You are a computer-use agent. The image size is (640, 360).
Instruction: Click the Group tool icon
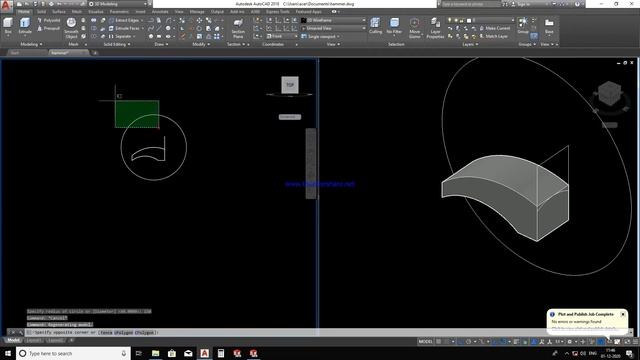pyautogui.click(x=522, y=25)
